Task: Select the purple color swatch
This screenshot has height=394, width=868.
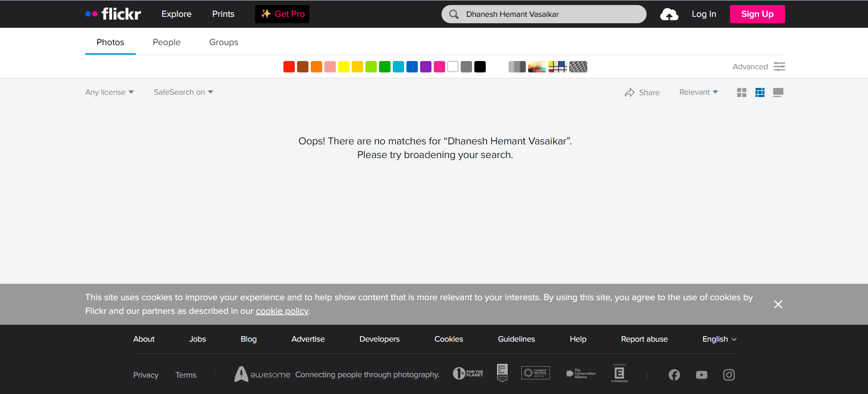Action: [426, 67]
